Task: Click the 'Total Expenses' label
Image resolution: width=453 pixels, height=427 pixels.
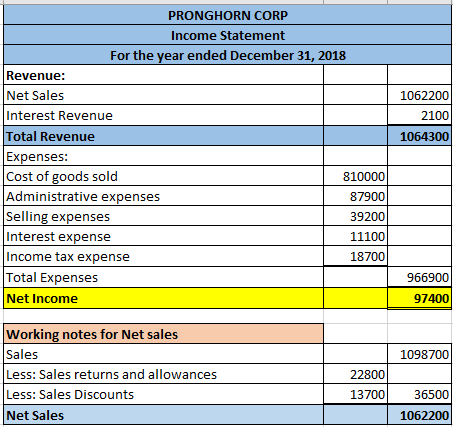Action: pyautogui.click(x=163, y=277)
